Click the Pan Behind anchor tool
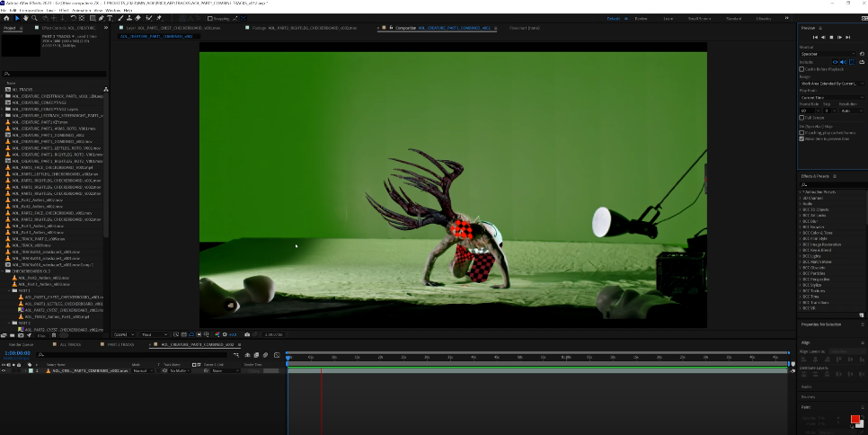The image size is (868, 435). 82,18
